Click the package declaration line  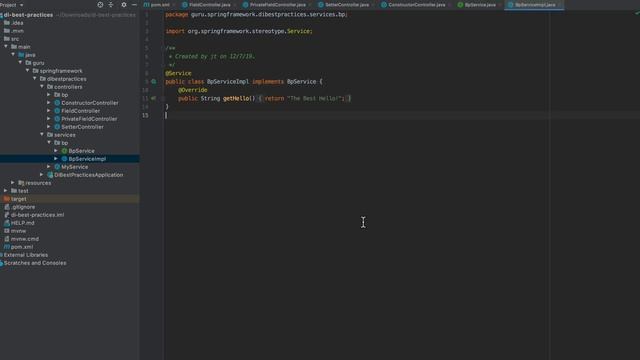click(x=256, y=14)
